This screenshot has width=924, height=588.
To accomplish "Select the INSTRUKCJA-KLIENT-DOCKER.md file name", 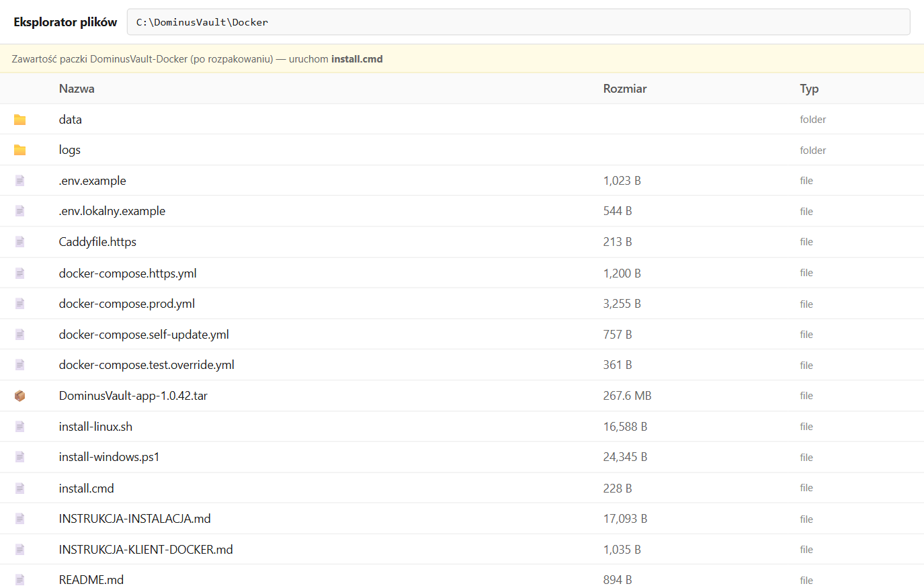I will 146,550.
